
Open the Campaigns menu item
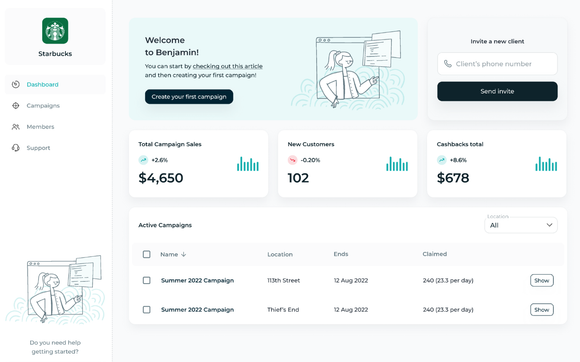[x=55, y=105]
